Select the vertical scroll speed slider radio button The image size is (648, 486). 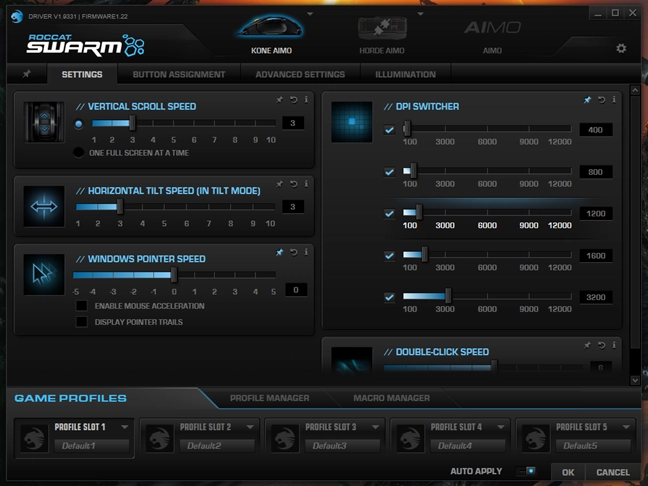click(x=79, y=124)
